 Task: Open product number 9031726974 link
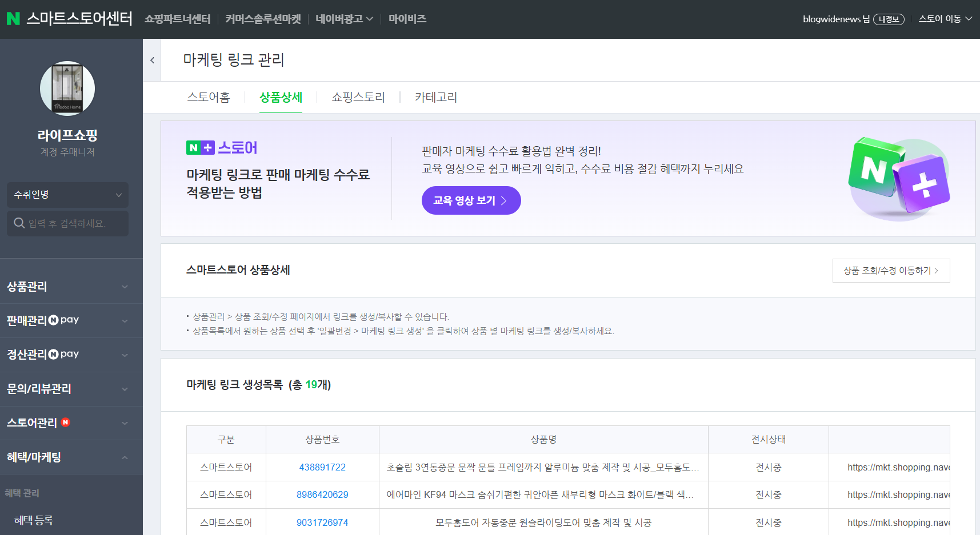click(322, 522)
